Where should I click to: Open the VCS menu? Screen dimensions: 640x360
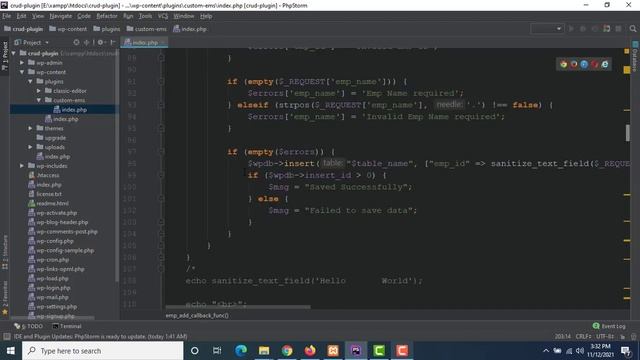pos(163,16)
